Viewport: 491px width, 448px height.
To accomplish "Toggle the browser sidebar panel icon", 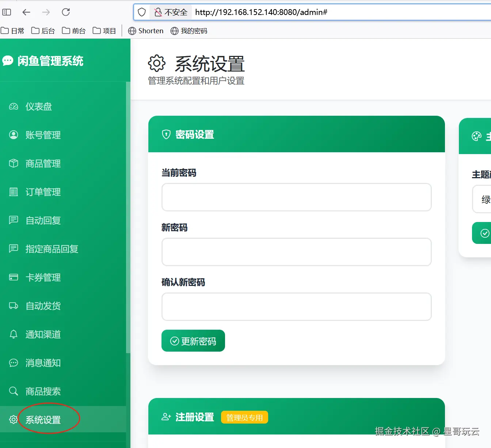I will (7, 12).
